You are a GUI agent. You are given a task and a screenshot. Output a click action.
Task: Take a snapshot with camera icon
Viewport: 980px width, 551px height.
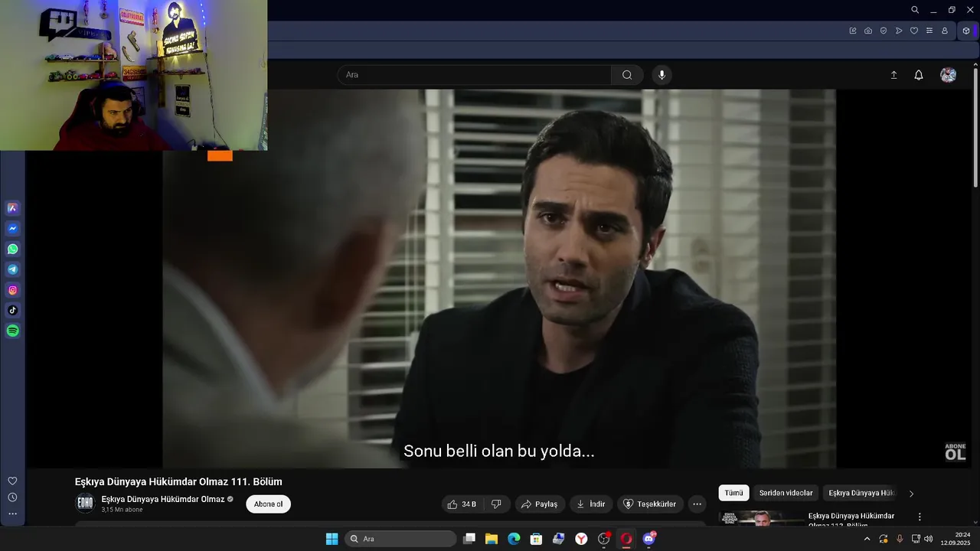click(x=868, y=31)
